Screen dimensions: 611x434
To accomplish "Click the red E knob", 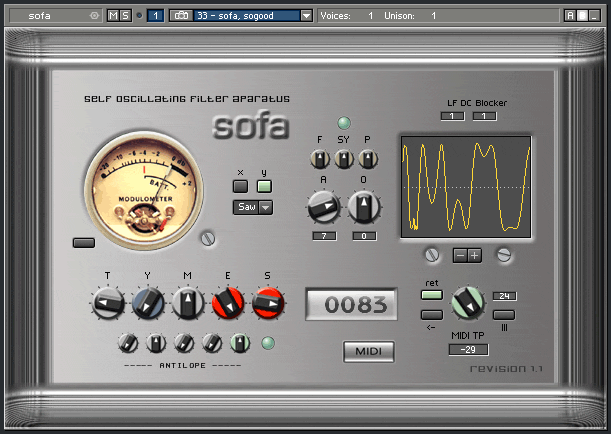I will pyautogui.click(x=228, y=303).
